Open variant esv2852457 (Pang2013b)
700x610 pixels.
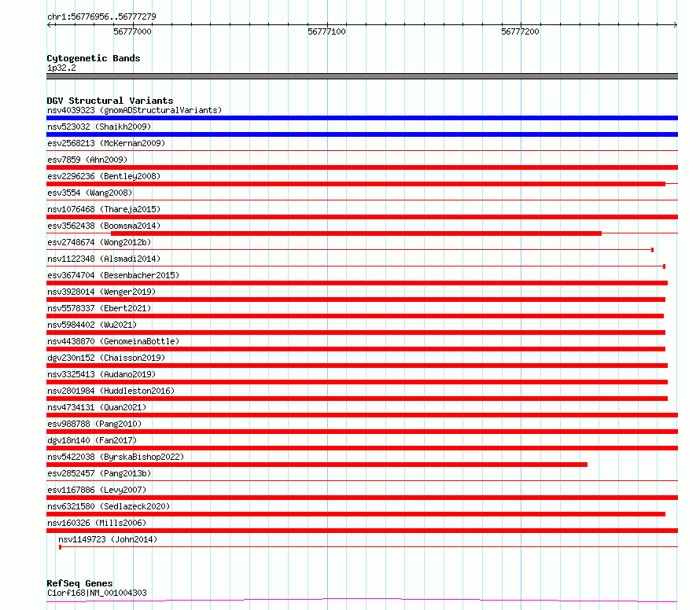[x=99, y=473]
